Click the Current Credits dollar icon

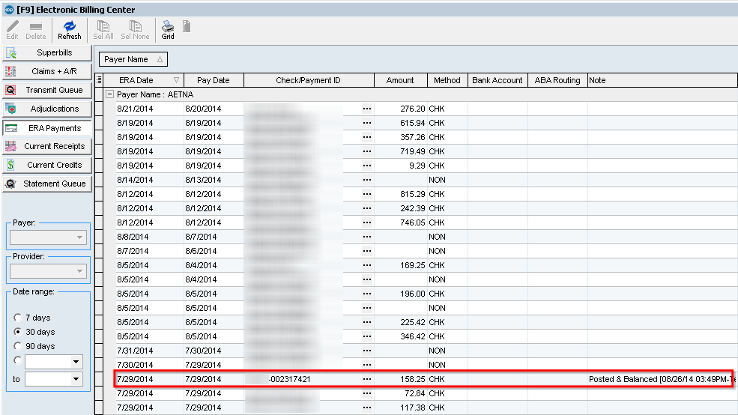coord(11,165)
